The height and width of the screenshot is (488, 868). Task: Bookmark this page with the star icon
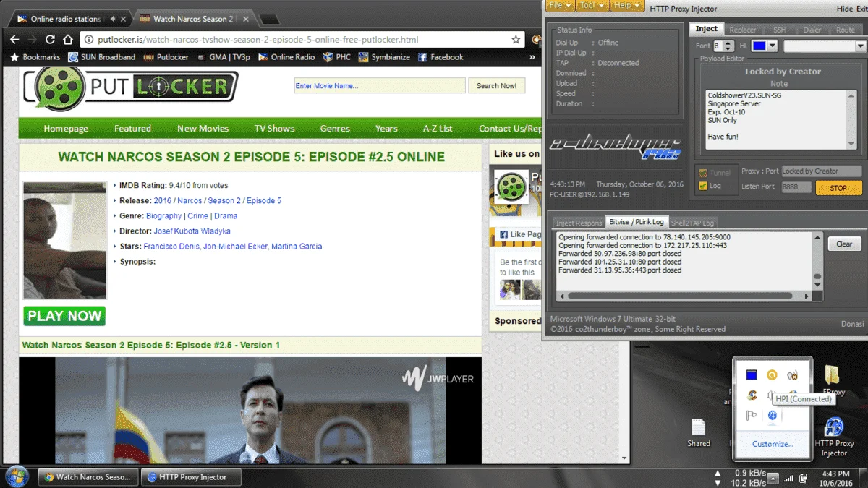tap(516, 40)
